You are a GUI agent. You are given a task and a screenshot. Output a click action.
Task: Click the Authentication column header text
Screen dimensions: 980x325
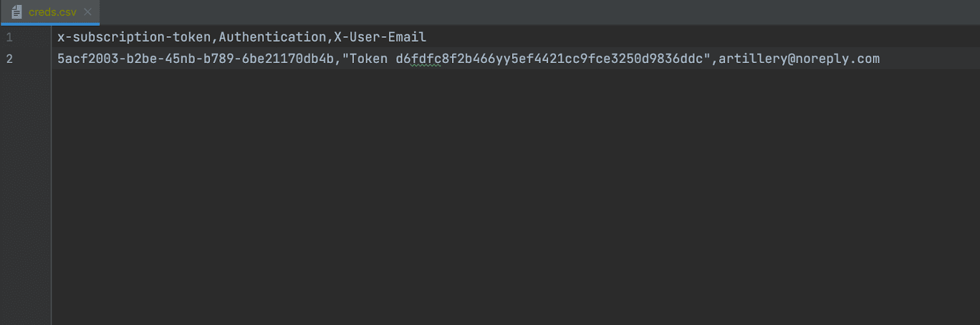pyautogui.click(x=272, y=37)
